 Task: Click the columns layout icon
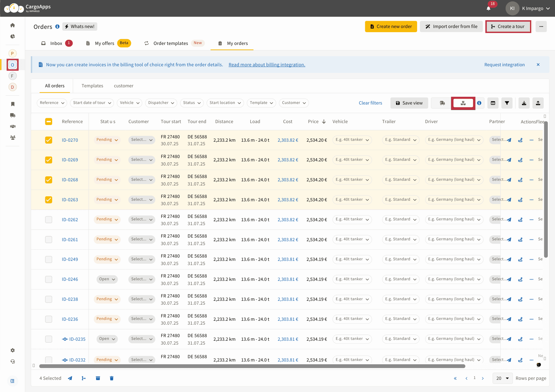click(x=493, y=103)
